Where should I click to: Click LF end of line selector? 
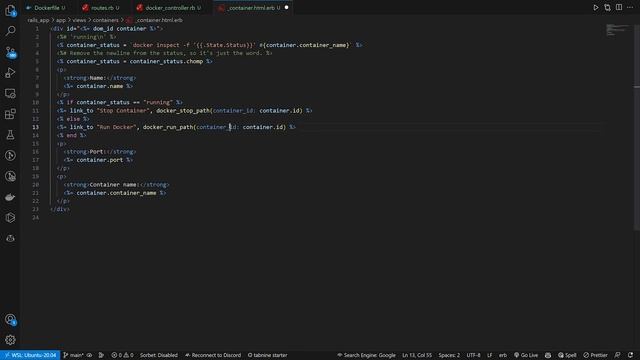489,355
